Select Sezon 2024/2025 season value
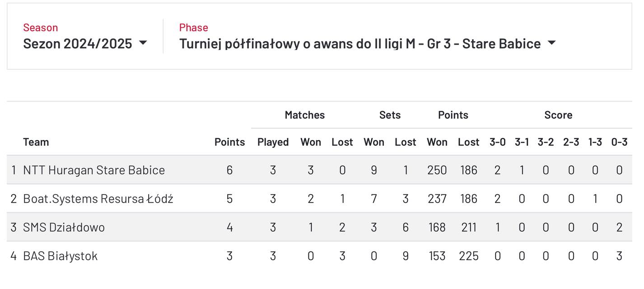This screenshot has height=289, width=644. (78, 44)
